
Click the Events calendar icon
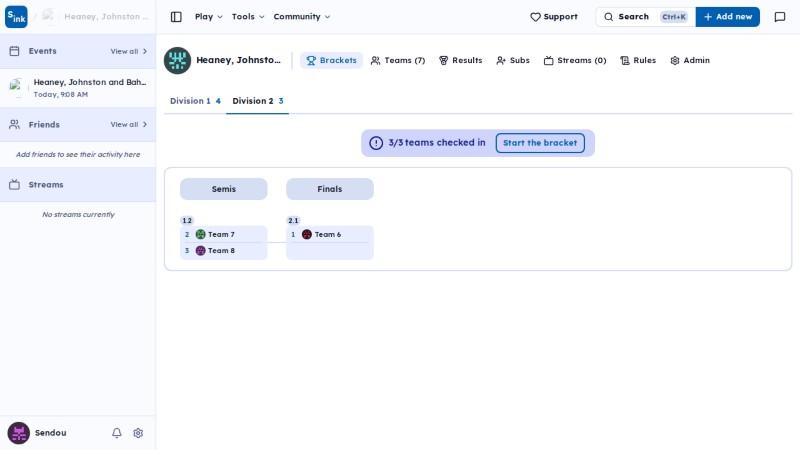click(x=14, y=51)
